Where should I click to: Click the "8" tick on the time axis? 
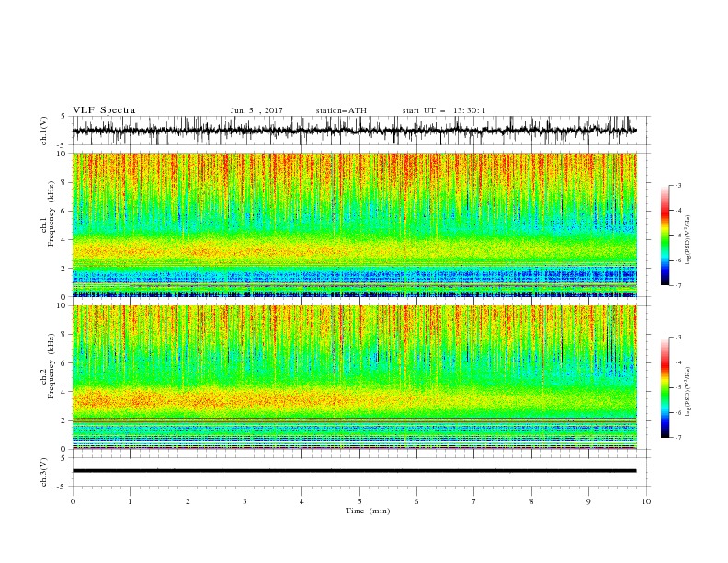click(x=531, y=501)
